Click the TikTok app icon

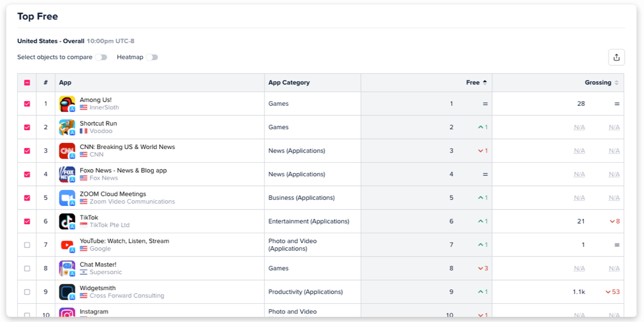[67, 221]
